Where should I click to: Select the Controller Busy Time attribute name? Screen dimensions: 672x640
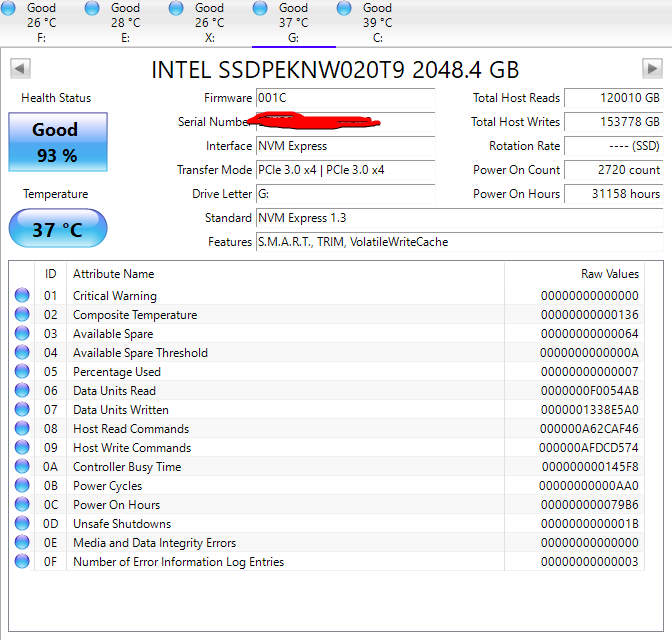click(x=127, y=467)
